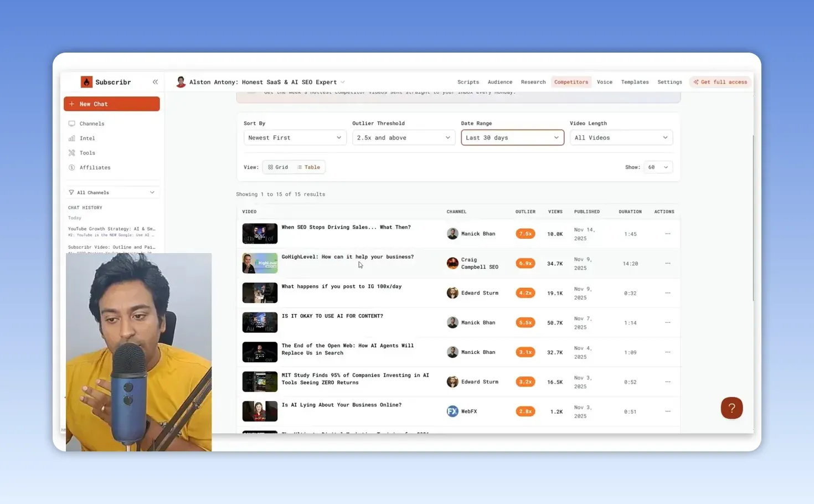Click the New Chat button

112,104
